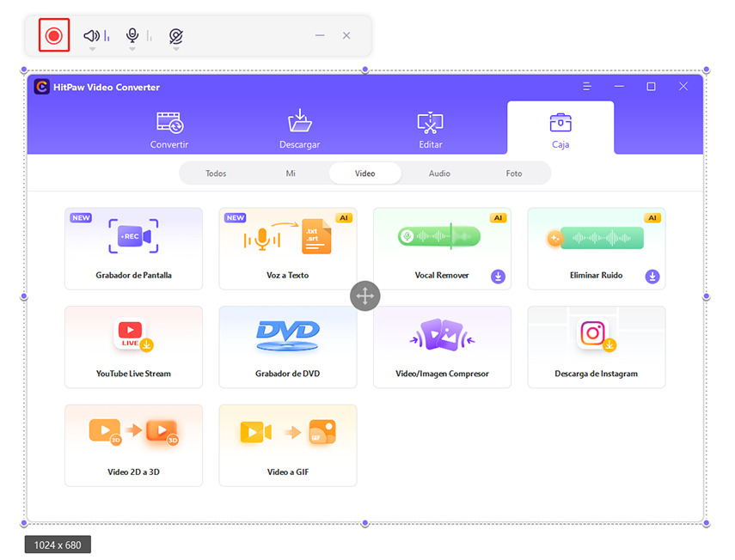
Task: Open the HitPaw hamburger menu
Action: click(x=587, y=87)
